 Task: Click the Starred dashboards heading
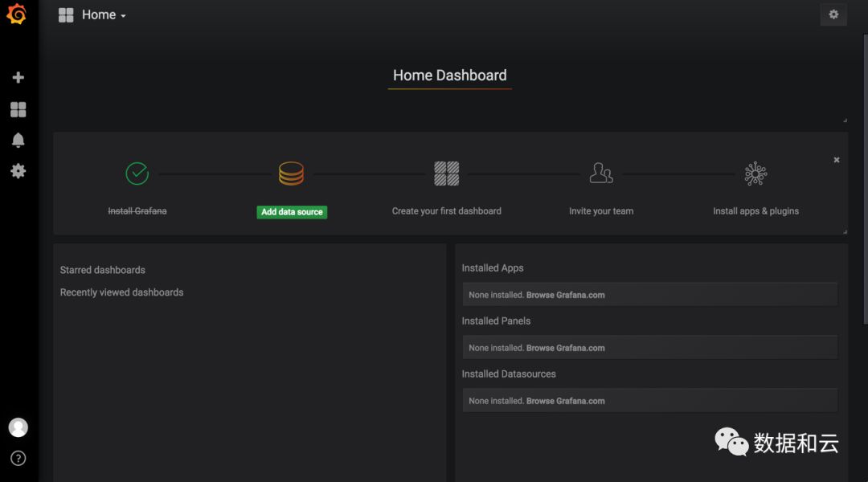tap(102, 270)
